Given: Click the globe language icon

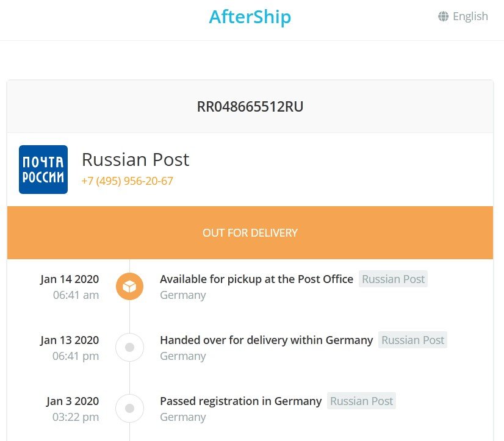Looking at the screenshot, I should pyautogui.click(x=444, y=16).
